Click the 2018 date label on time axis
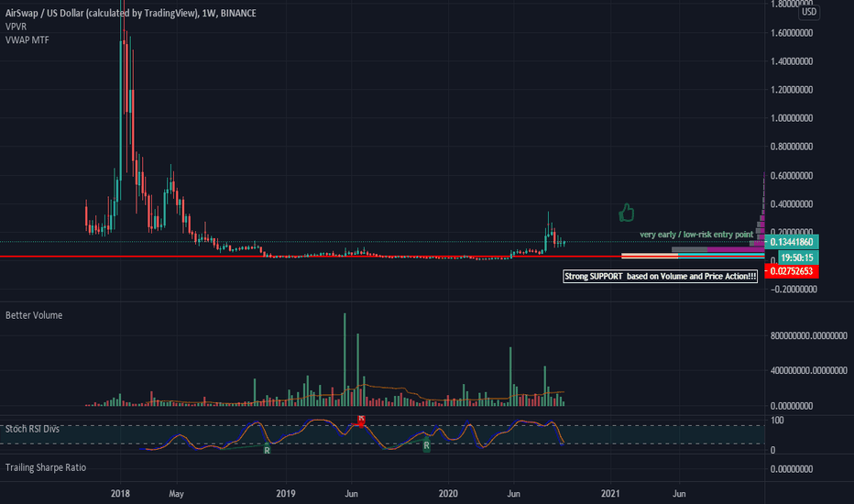The height and width of the screenshot is (504, 854). 120,494
